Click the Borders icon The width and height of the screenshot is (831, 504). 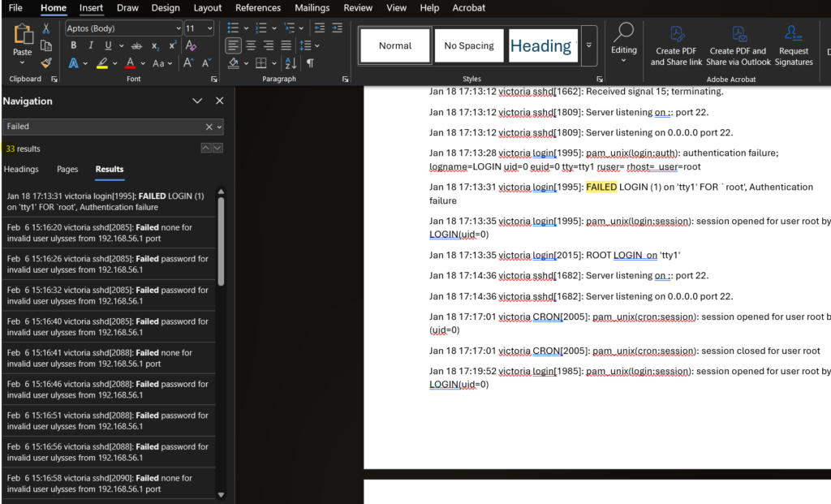pyautogui.click(x=260, y=63)
